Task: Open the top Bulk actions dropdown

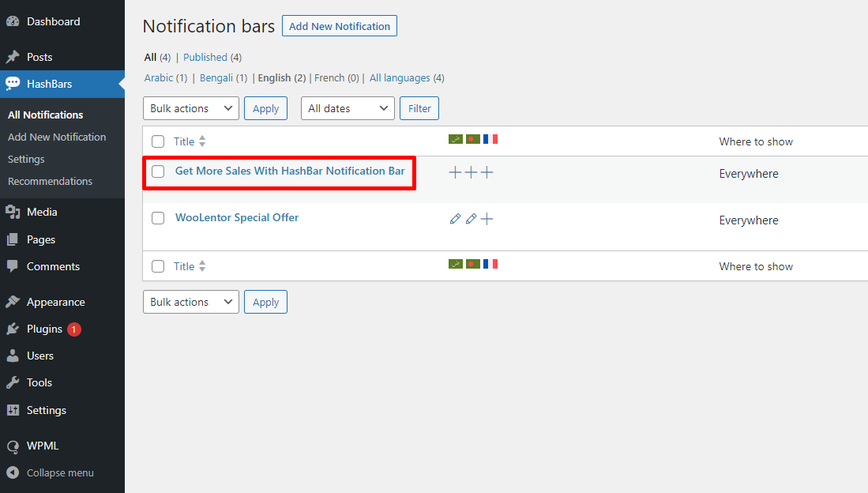Action: (190, 108)
